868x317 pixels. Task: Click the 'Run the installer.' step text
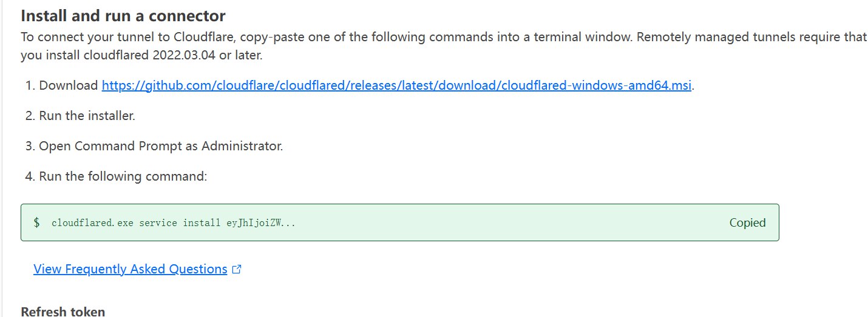pyautogui.click(x=87, y=116)
